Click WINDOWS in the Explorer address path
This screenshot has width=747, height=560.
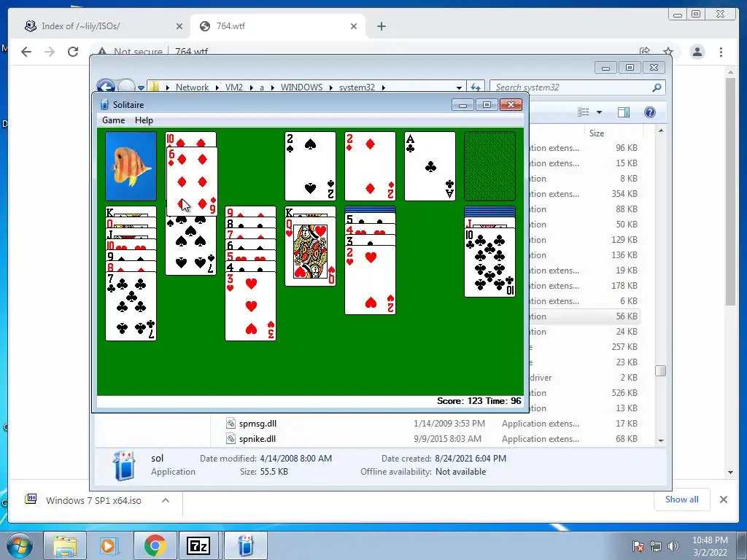coord(301,87)
